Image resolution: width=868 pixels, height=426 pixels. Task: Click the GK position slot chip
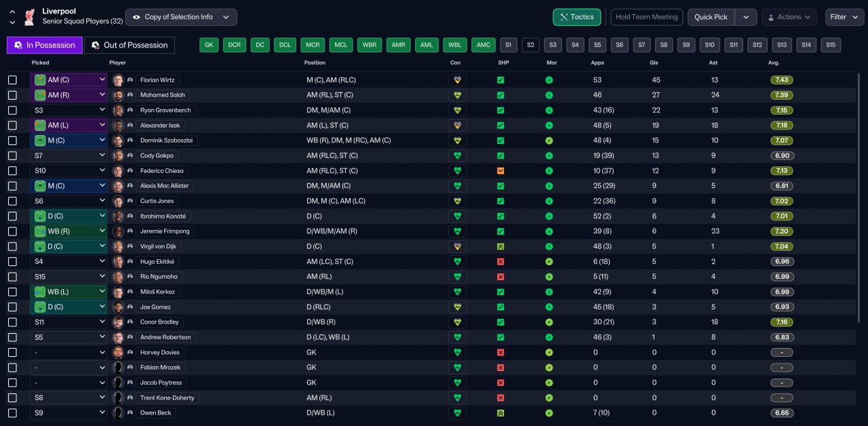pos(210,45)
